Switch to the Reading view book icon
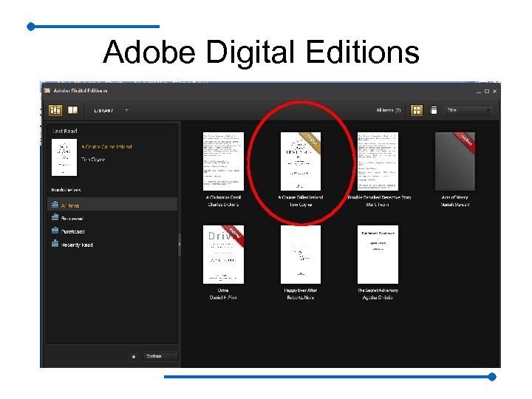This screenshot has height=399, width=532. (72, 110)
